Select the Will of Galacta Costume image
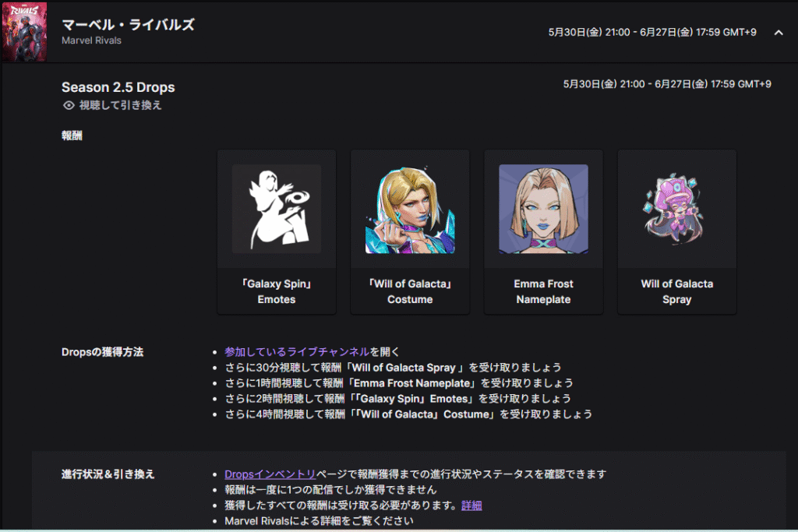798x532 pixels. pos(410,209)
